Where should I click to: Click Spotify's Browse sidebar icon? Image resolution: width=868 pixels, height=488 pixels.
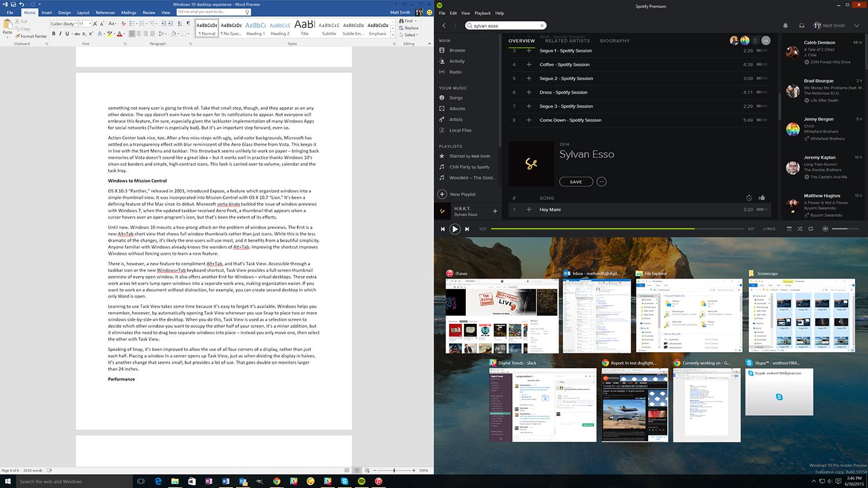(442, 50)
